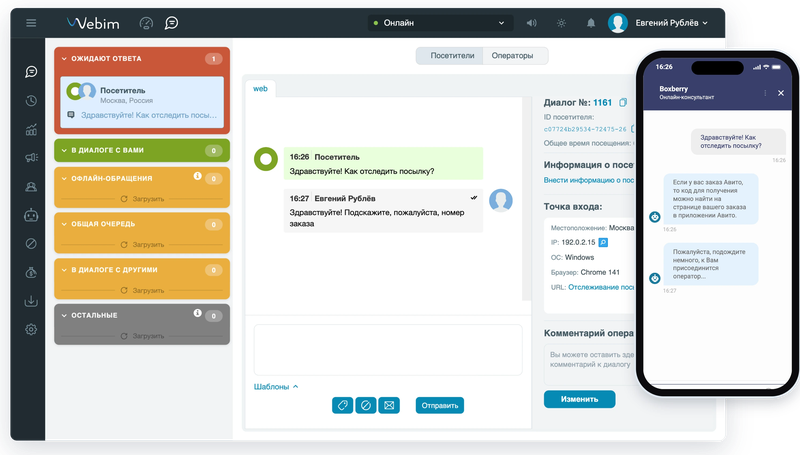The height and width of the screenshot is (455, 800).
Task: Copy dialog number 1161 icon
Action: point(623,103)
